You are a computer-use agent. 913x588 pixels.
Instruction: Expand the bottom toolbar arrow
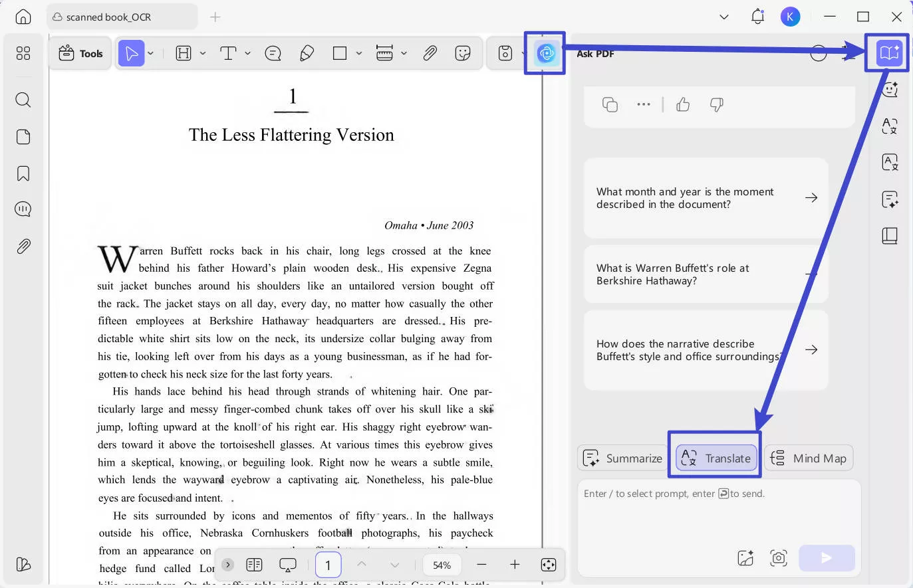tap(227, 565)
